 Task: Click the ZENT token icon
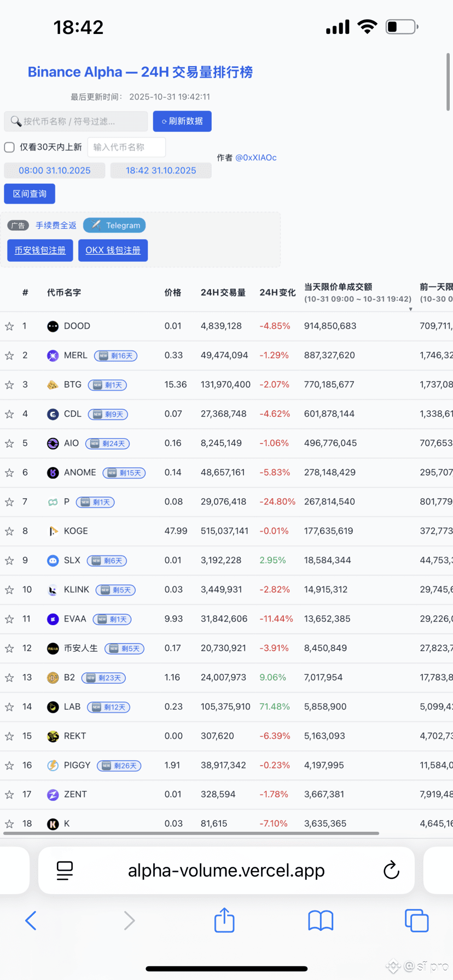coord(53,795)
